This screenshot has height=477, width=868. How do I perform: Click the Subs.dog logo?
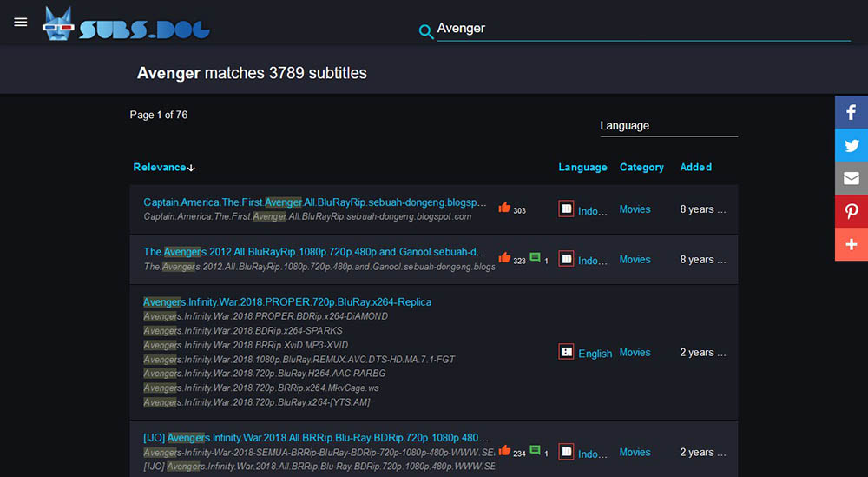click(x=127, y=24)
